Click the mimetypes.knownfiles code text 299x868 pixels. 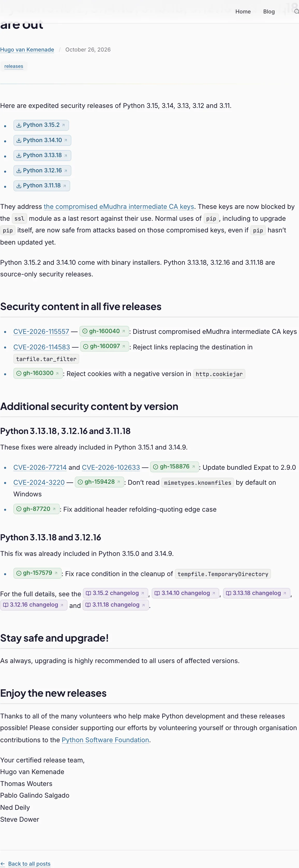198,483
